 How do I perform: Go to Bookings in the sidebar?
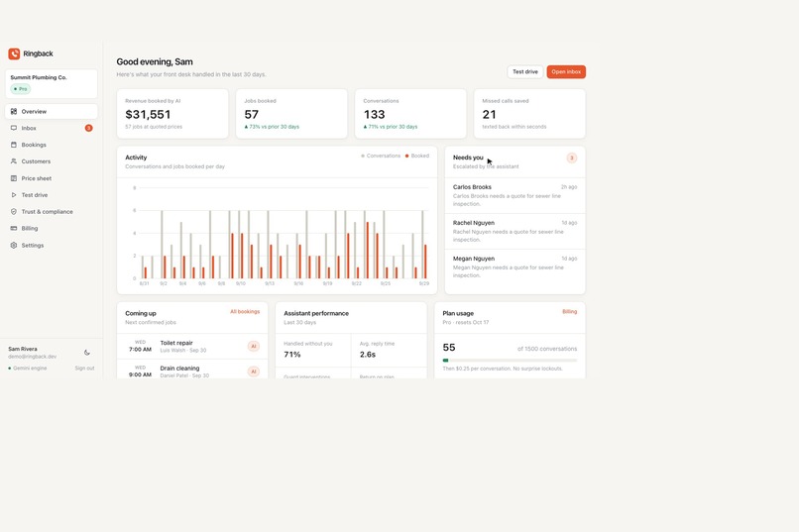point(52,145)
